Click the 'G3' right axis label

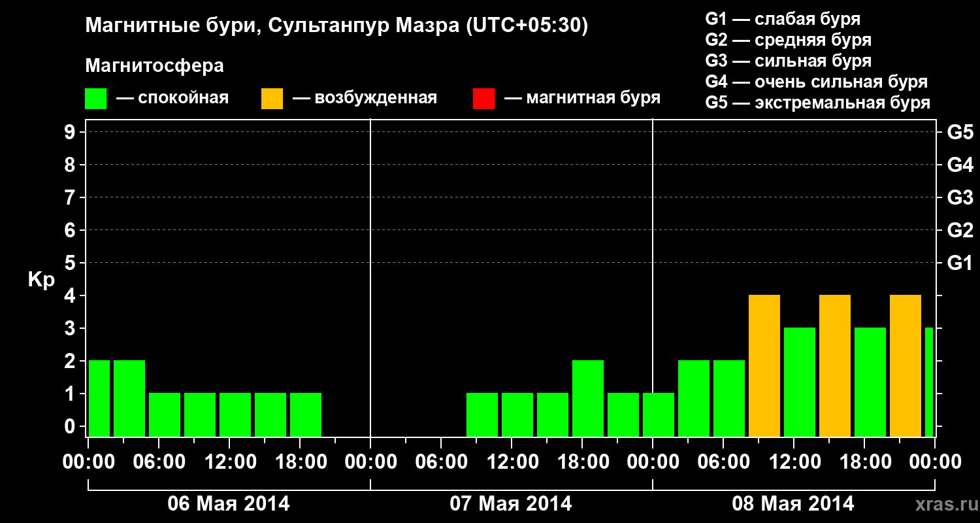tap(960, 197)
